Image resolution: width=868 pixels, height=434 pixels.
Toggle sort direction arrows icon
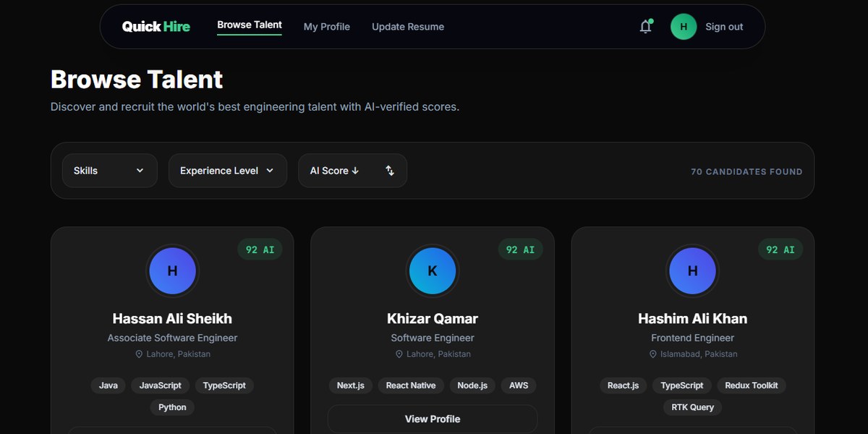pos(390,171)
